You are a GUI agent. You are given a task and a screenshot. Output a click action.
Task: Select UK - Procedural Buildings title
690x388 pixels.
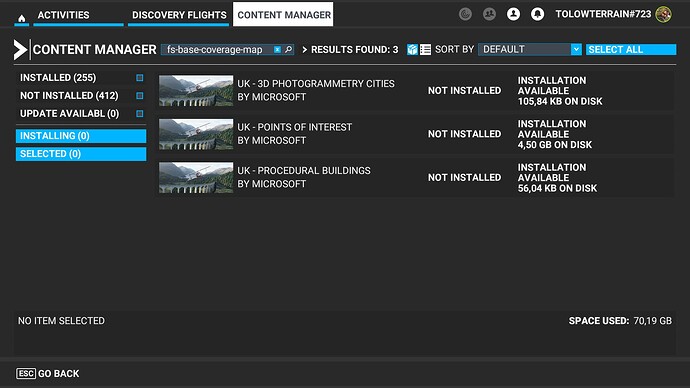tap(304, 171)
